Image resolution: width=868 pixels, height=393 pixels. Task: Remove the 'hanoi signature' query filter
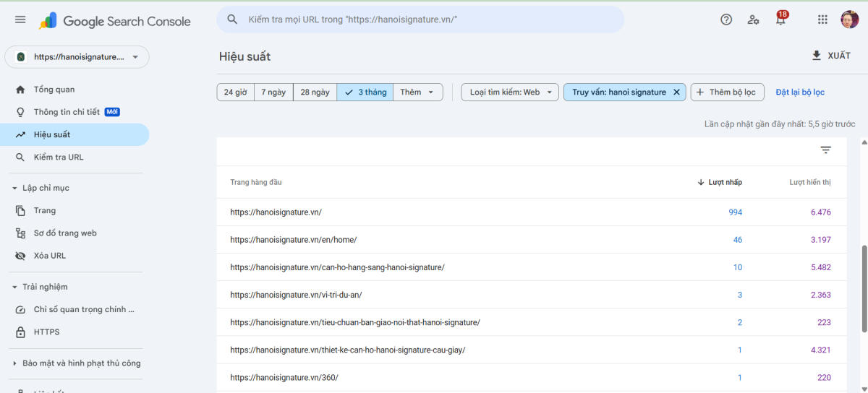[x=676, y=92]
